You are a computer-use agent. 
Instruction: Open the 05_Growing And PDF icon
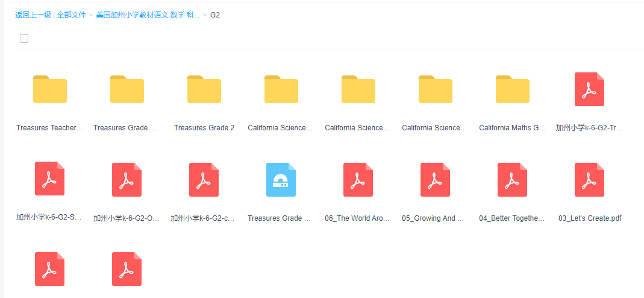436,180
